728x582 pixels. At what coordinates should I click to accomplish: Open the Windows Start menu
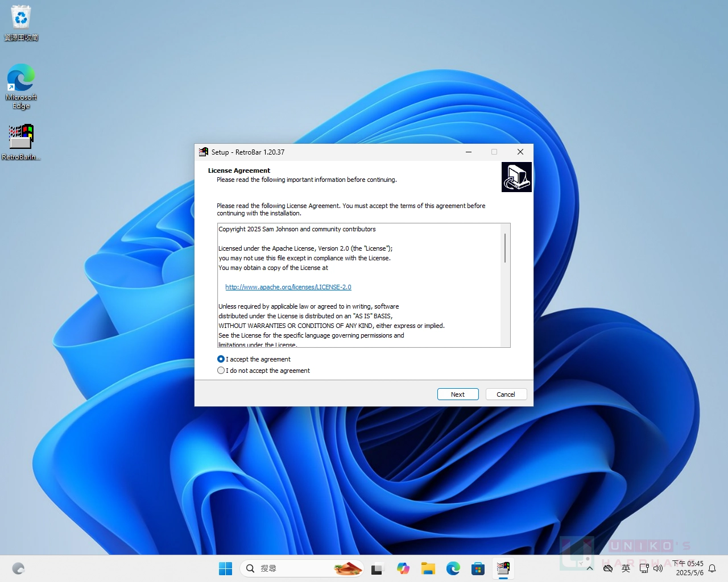pos(226,568)
